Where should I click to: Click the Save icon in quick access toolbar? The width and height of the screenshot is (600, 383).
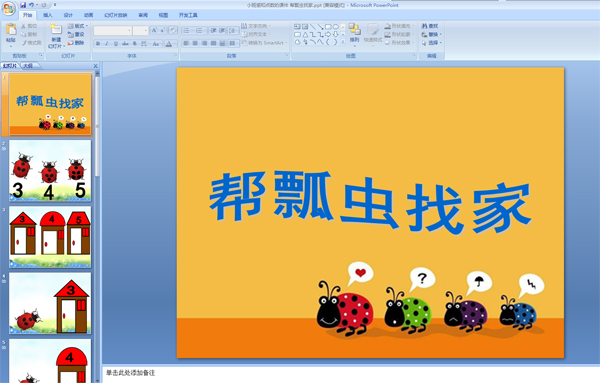click(23, 5)
